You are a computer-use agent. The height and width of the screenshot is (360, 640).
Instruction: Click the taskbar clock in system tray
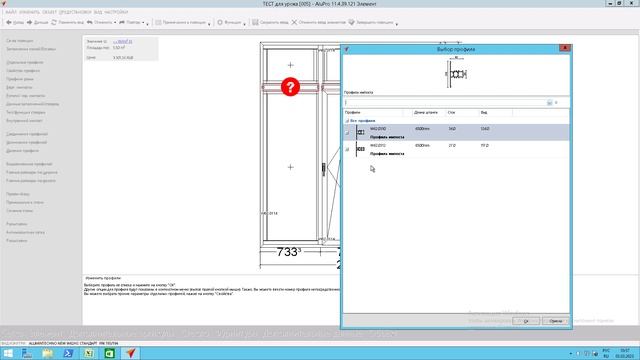coord(625,353)
